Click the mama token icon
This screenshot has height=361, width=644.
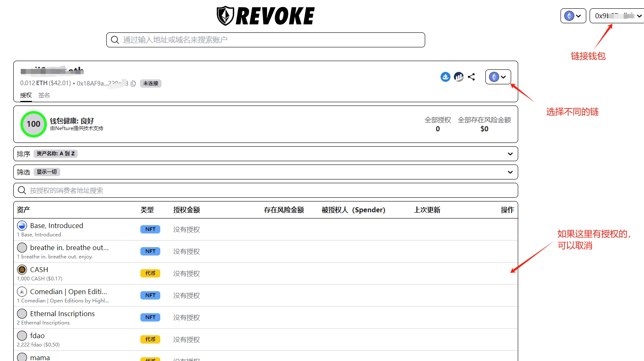(x=22, y=357)
